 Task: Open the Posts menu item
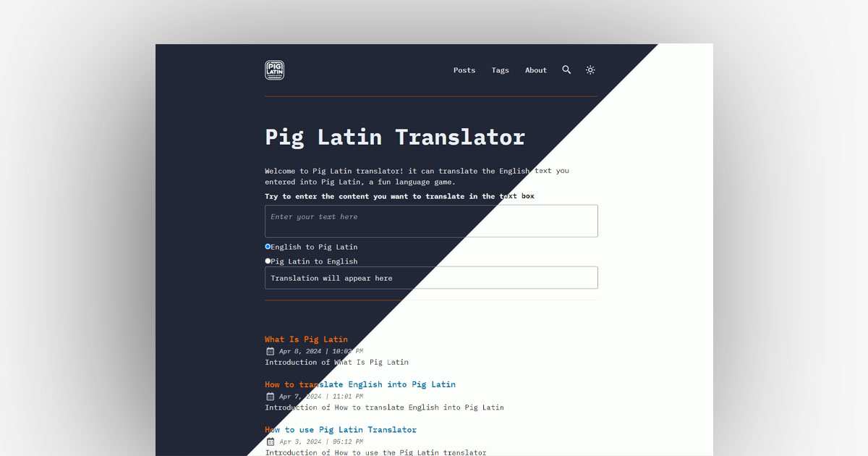pyautogui.click(x=464, y=69)
